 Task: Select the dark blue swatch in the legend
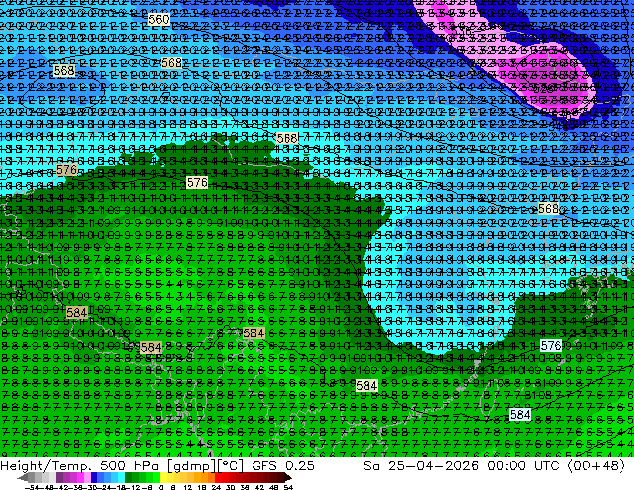(94, 477)
